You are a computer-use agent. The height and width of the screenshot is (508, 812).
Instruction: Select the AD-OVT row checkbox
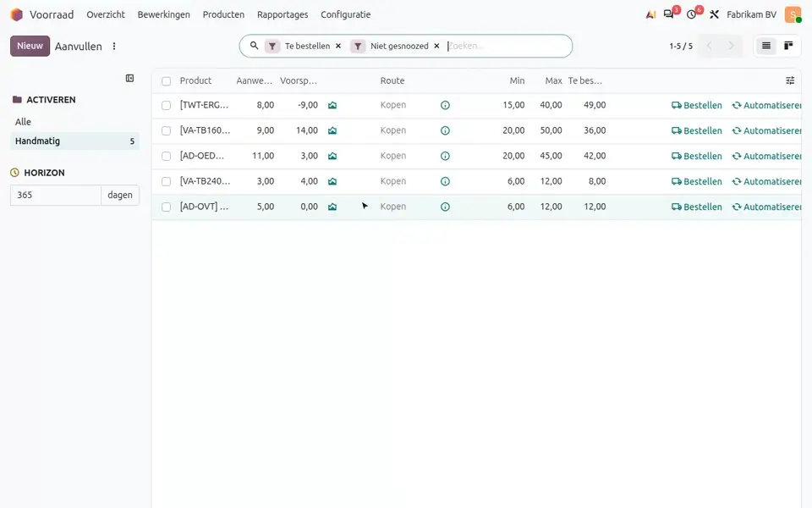click(167, 207)
